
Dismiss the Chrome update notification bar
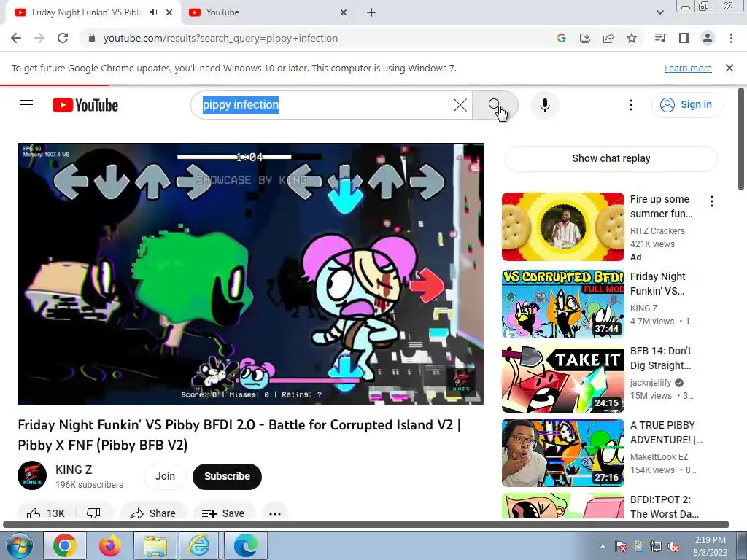(729, 68)
